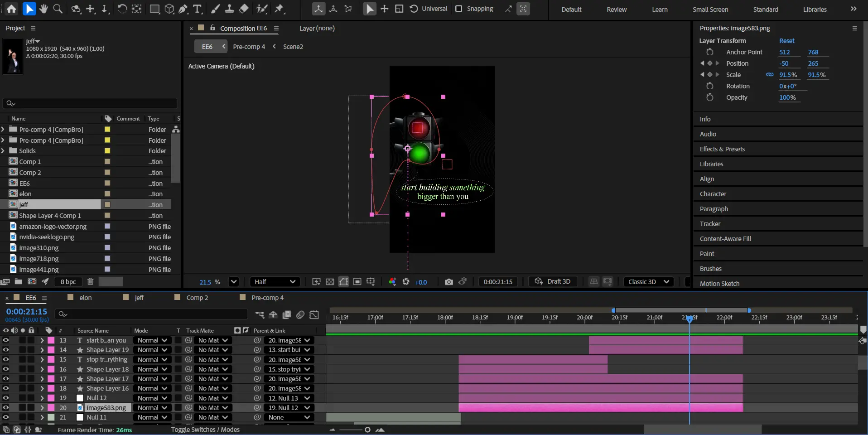Expand the Solids folder in the Project panel
Screen dimensions: 868x435
[3, 151]
